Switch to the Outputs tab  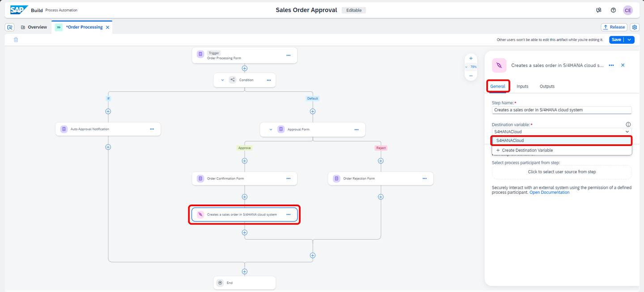tap(547, 86)
